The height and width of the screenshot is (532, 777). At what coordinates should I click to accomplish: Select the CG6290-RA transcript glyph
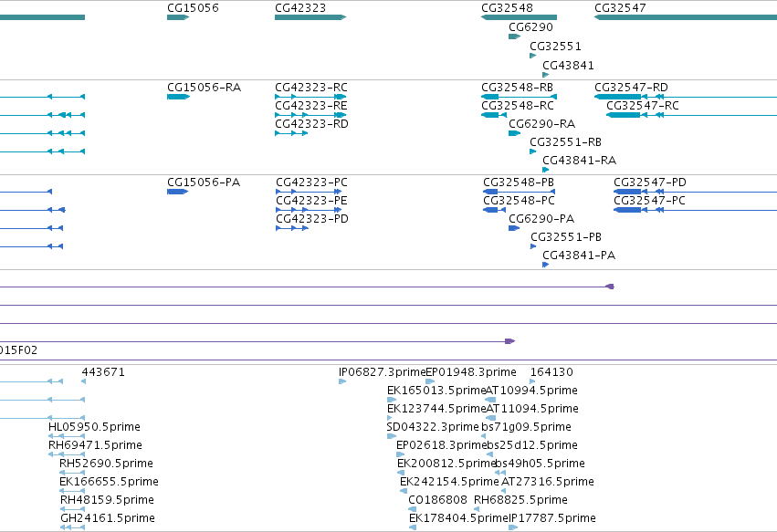[x=514, y=133]
